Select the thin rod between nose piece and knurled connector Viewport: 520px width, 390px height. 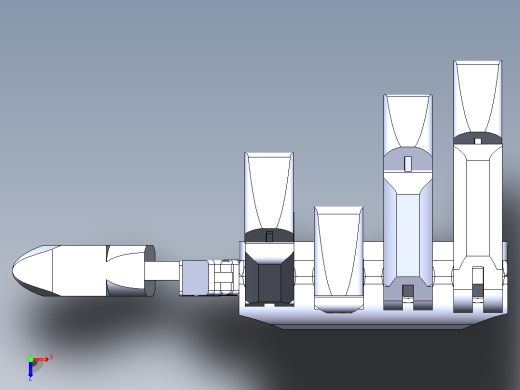[162, 271]
